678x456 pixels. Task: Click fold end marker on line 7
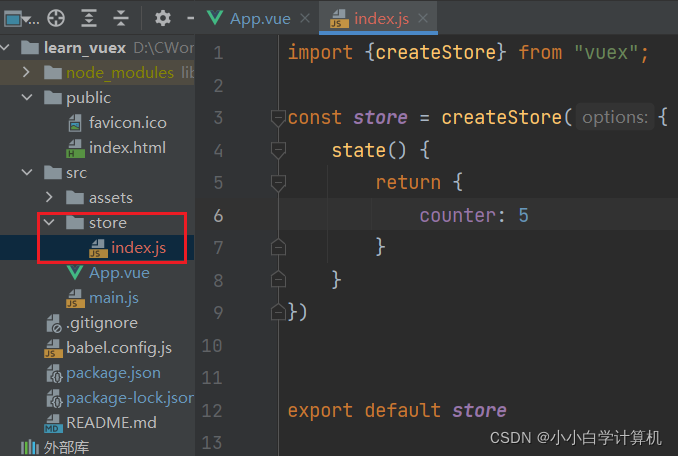pyautogui.click(x=278, y=247)
